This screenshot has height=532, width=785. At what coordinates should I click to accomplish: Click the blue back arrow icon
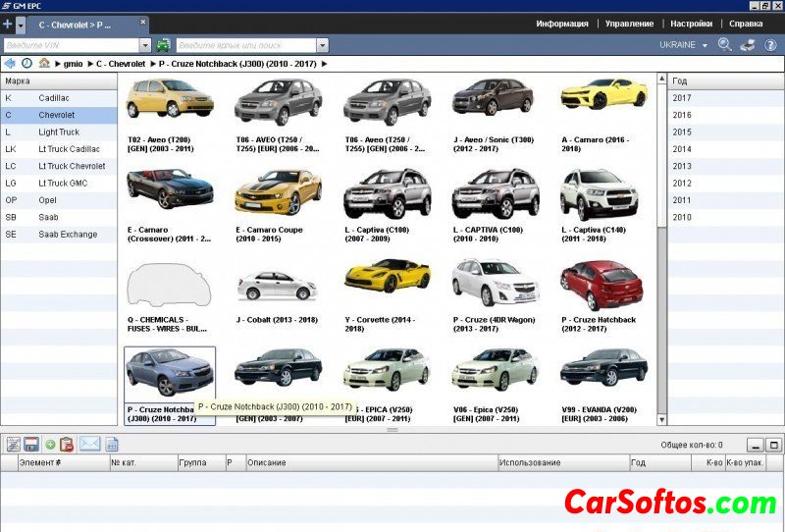[x=10, y=64]
